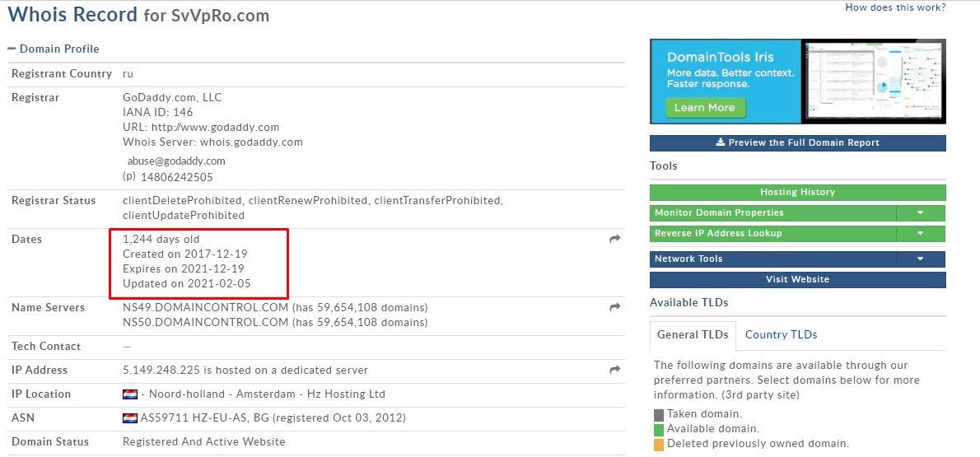Click the Netherlands flag in the IP Location row

[129, 394]
